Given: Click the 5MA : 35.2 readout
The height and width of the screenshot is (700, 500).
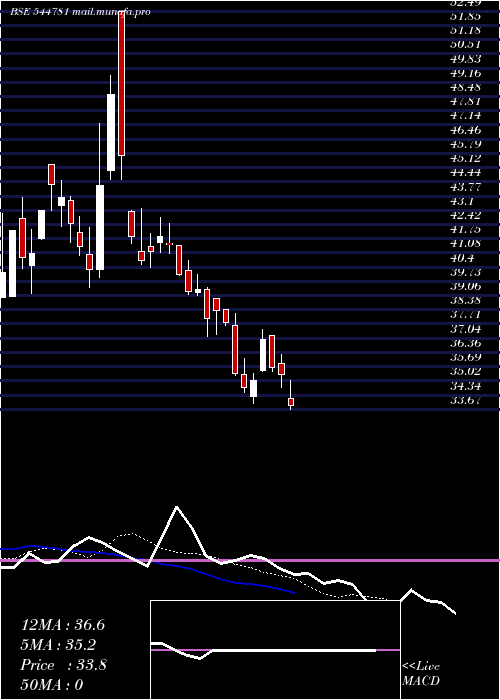Looking at the screenshot, I should pyautogui.click(x=59, y=645).
